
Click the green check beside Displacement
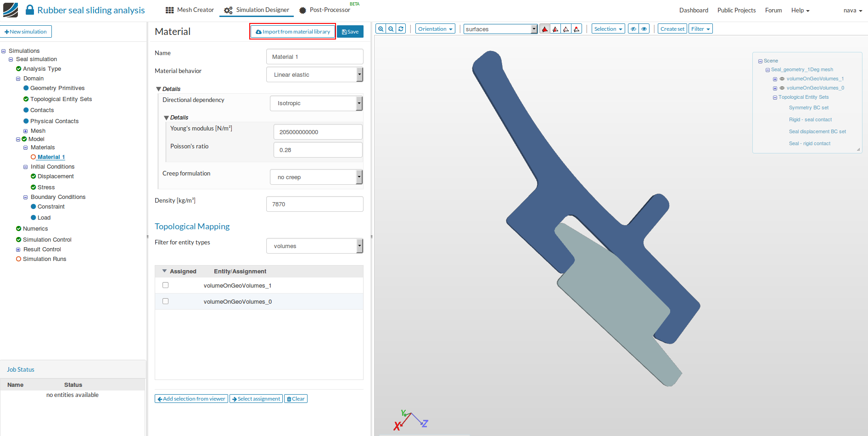(x=33, y=176)
